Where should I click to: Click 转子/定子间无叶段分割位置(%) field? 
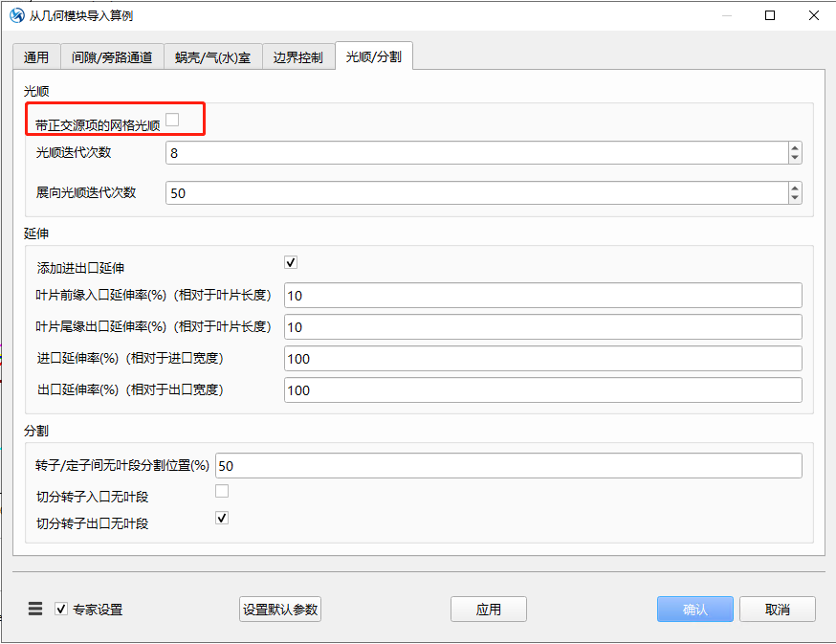pos(509,466)
